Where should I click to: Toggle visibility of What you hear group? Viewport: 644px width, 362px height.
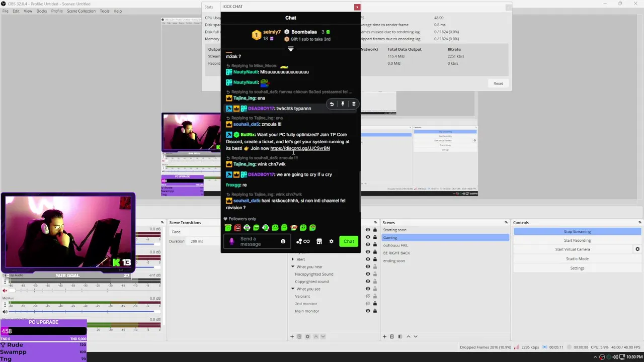point(368,267)
